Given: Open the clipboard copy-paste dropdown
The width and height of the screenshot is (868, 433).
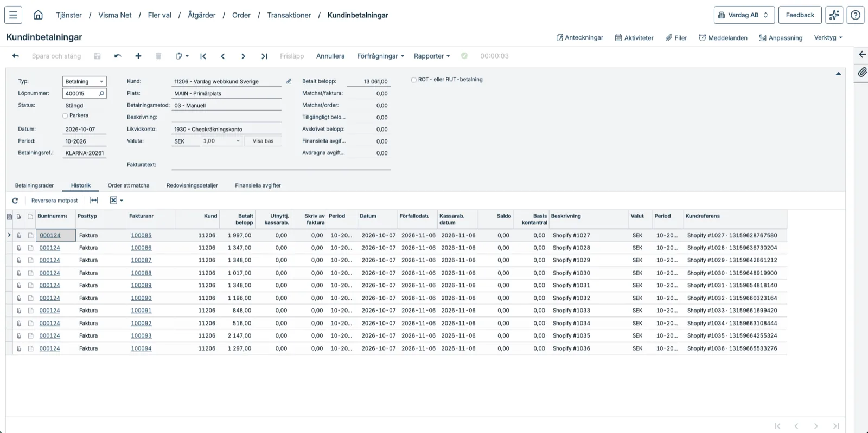Looking at the screenshot, I should click(x=182, y=56).
